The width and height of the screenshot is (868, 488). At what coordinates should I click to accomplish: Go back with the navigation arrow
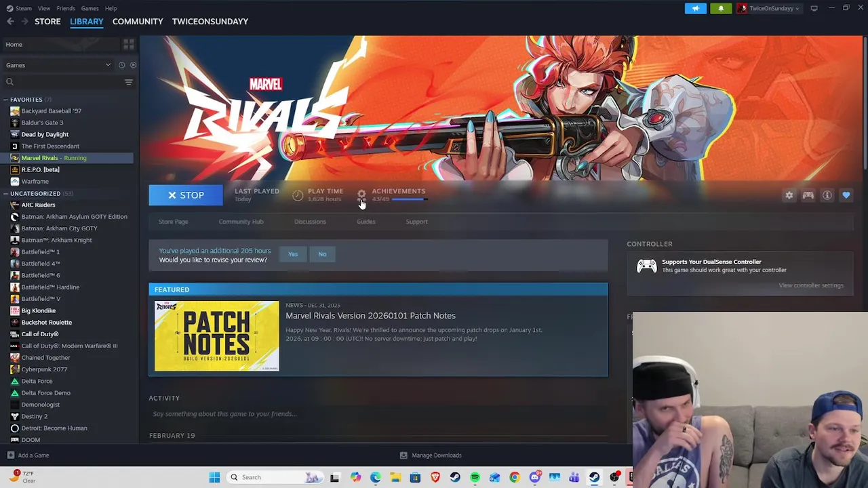(10, 22)
